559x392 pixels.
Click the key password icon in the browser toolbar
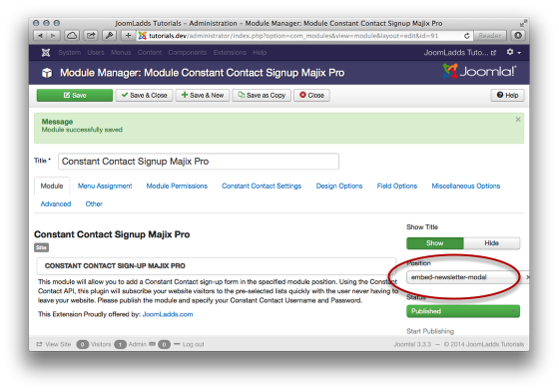pyautogui.click(x=110, y=36)
